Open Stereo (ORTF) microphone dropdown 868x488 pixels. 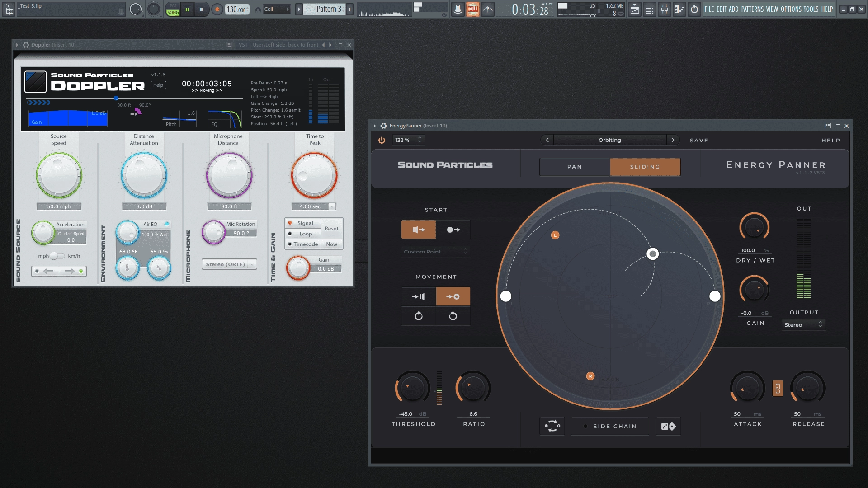pyautogui.click(x=229, y=264)
